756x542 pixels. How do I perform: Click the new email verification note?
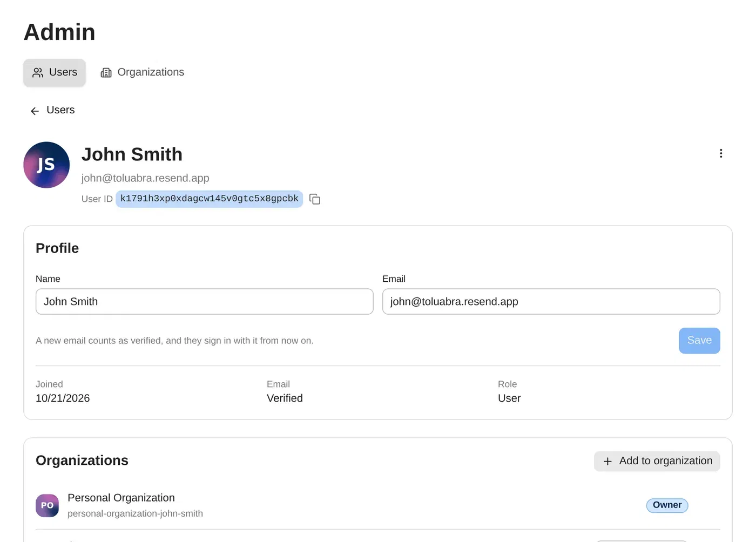point(174,341)
